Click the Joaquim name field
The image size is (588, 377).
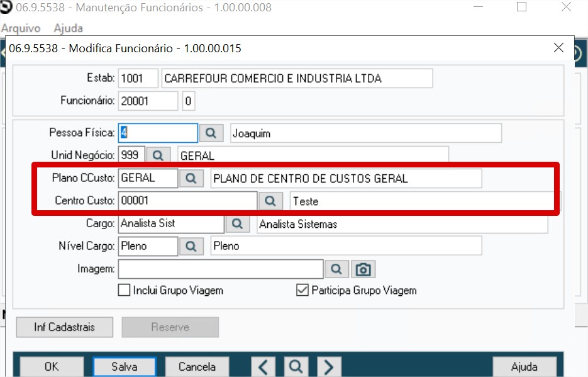366,133
